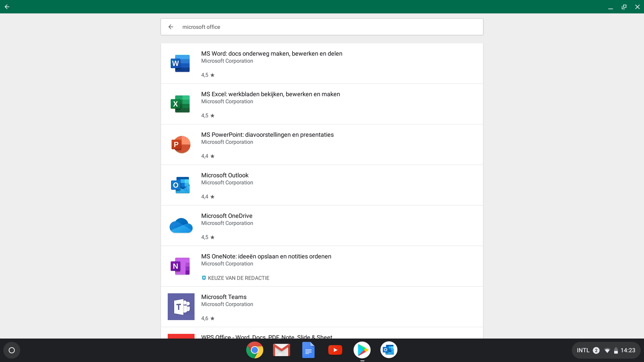Minimize the Play Store window

(610, 7)
